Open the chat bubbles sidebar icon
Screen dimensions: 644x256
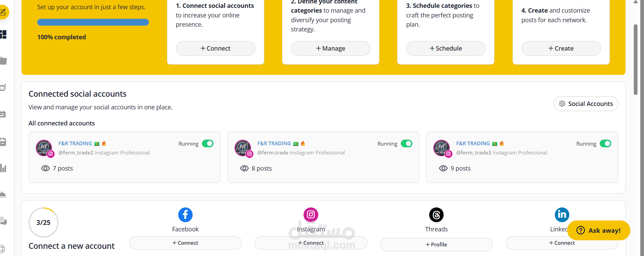click(3, 221)
